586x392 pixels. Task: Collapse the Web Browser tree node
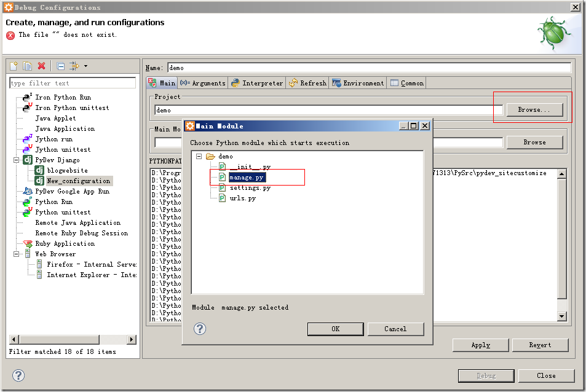click(x=17, y=254)
